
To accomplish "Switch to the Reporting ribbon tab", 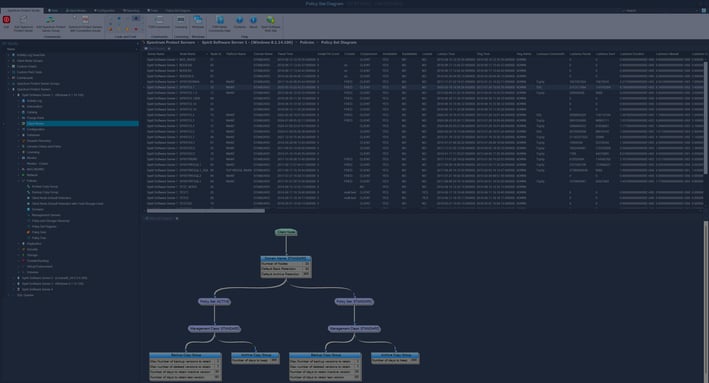I will (x=132, y=10).
